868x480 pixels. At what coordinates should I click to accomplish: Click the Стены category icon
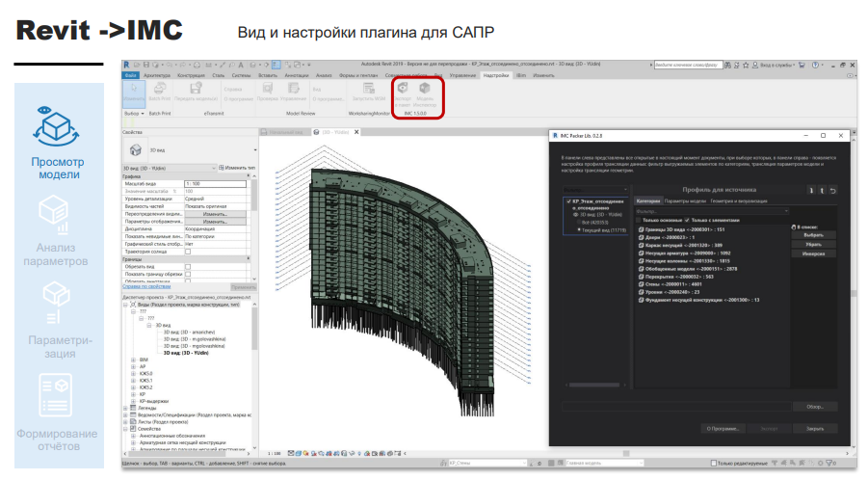click(641, 284)
